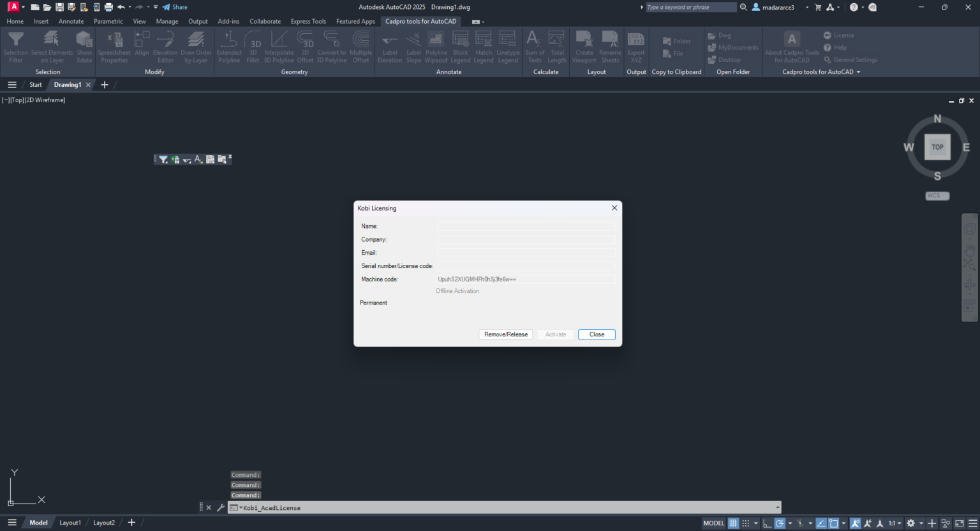Select the Label Slope tool

click(x=413, y=46)
